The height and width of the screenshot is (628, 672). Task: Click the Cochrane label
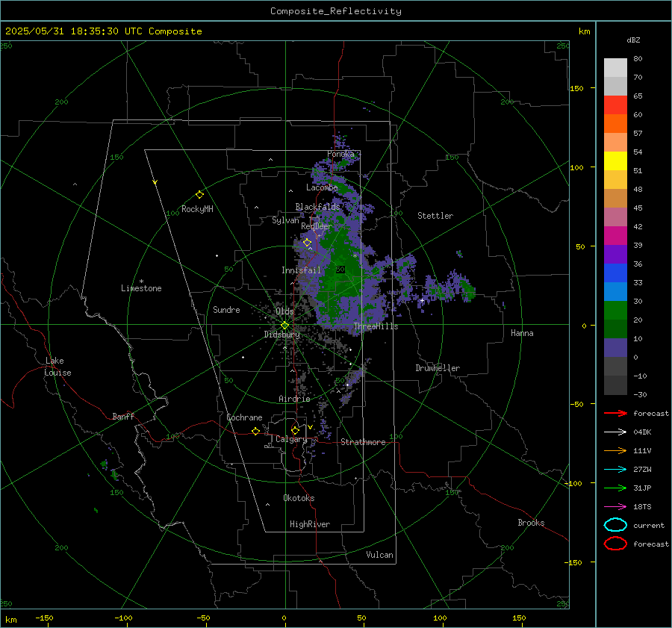pyautogui.click(x=244, y=417)
